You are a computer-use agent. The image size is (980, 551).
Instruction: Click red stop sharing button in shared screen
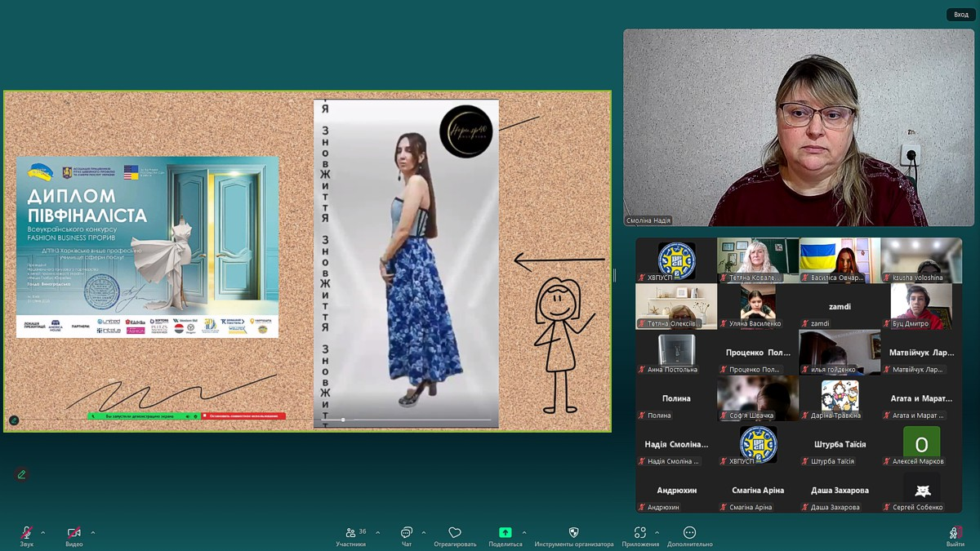243,416
